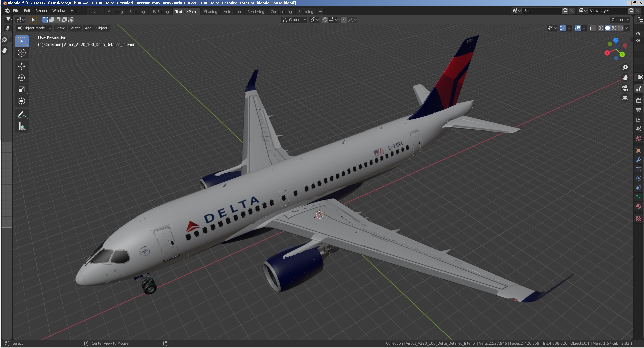644x348 pixels.
Task: Click the Scene name field
Action: (x=541, y=11)
